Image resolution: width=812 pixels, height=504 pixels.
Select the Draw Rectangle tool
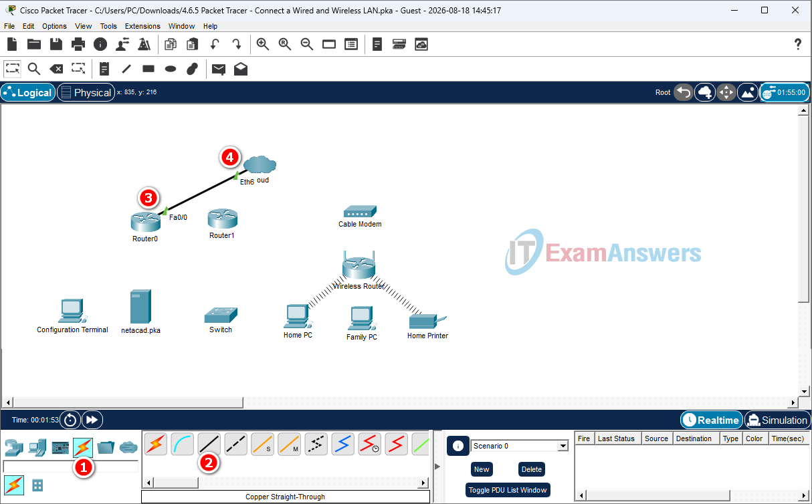(x=148, y=68)
